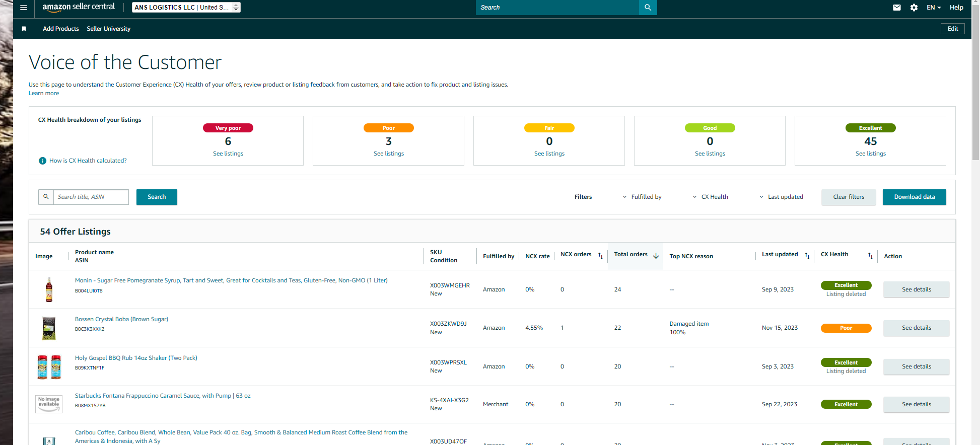
Task: Open Seller University link in navigation bar
Action: 109,29
